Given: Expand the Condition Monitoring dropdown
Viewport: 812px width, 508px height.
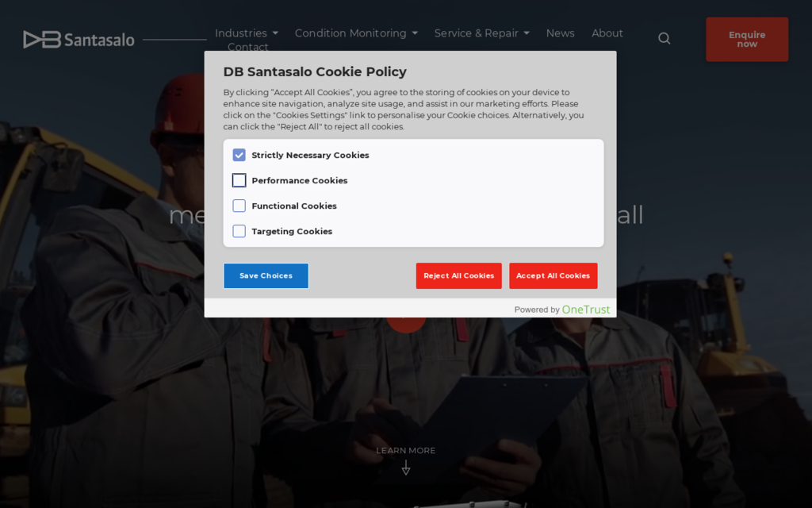Looking at the screenshot, I should point(355,33).
